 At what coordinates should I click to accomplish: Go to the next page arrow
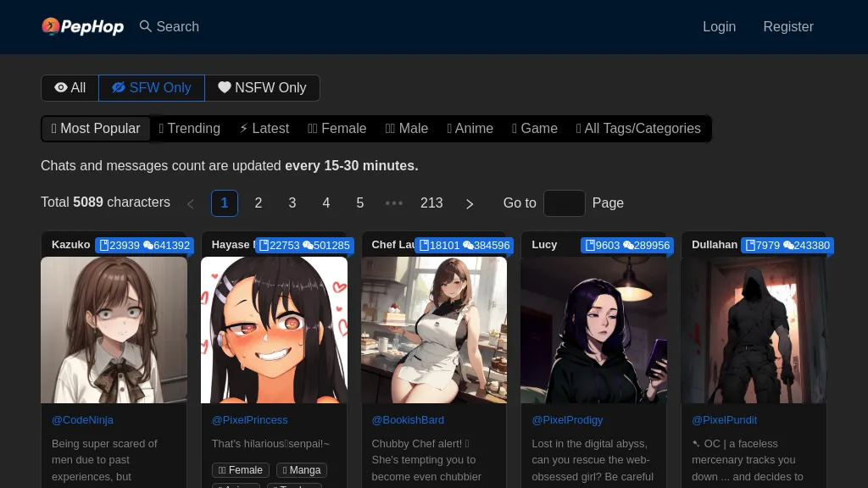point(470,203)
